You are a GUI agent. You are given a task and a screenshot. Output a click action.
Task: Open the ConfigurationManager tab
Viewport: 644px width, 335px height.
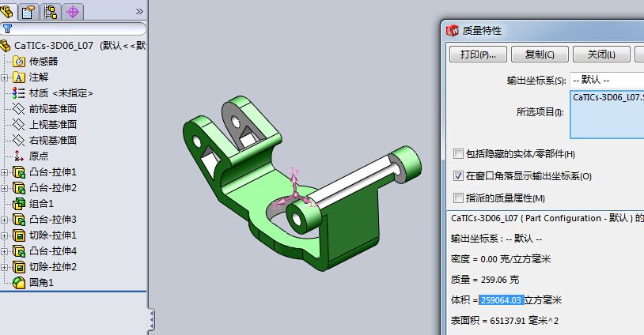(51, 12)
